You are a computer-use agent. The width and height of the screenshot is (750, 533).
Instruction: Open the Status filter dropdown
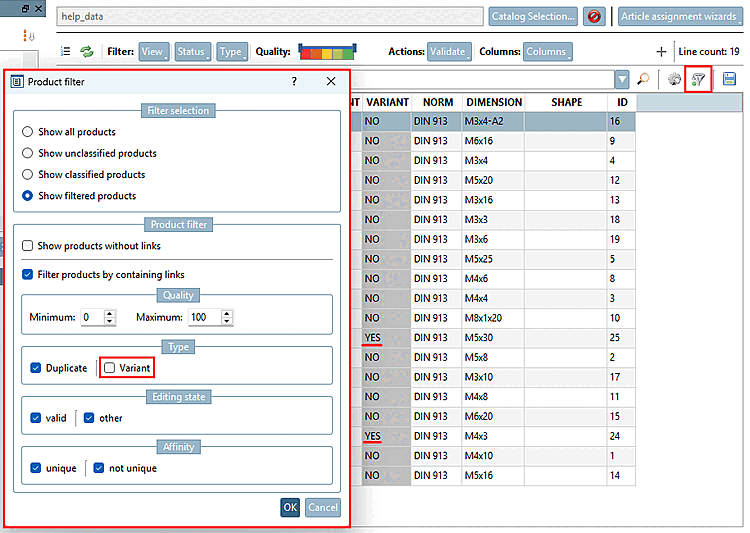point(193,51)
